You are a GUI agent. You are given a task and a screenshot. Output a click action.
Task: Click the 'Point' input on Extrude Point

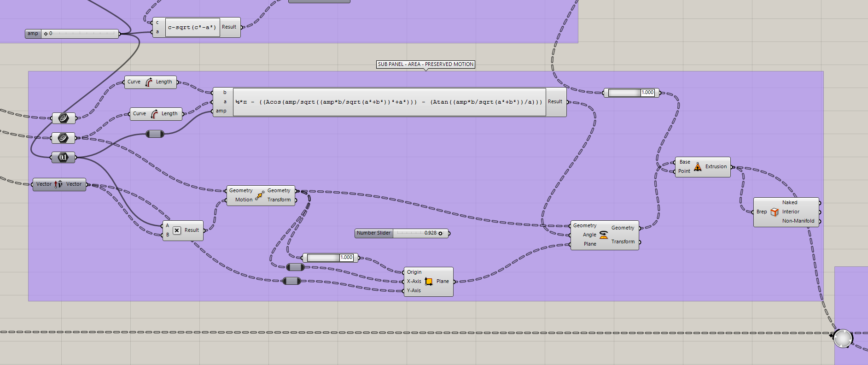click(x=684, y=171)
